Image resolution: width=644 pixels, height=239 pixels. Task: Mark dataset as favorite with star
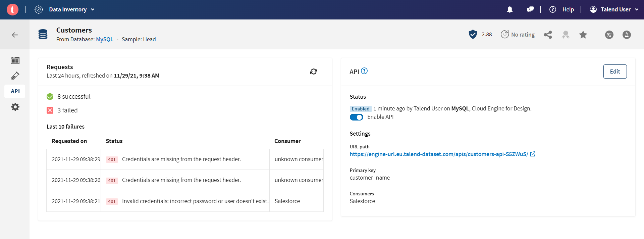tap(583, 35)
